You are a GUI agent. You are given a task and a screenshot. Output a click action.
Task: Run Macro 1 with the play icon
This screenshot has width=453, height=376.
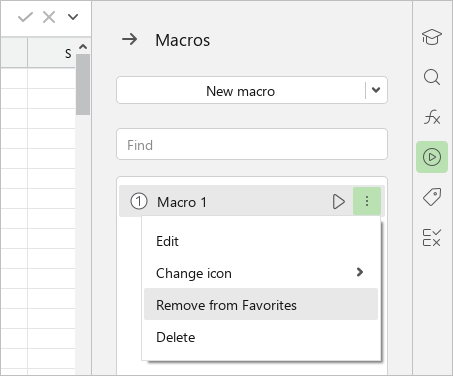[x=338, y=202]
